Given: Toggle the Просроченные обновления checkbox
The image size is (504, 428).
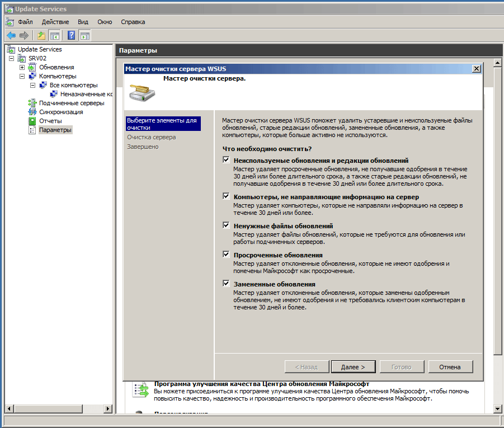Looking at the screenshot, I should (x=226, y=255).
